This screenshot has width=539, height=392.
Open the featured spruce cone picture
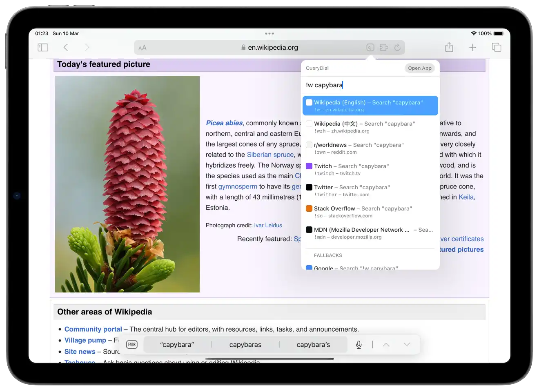(127, 184)
